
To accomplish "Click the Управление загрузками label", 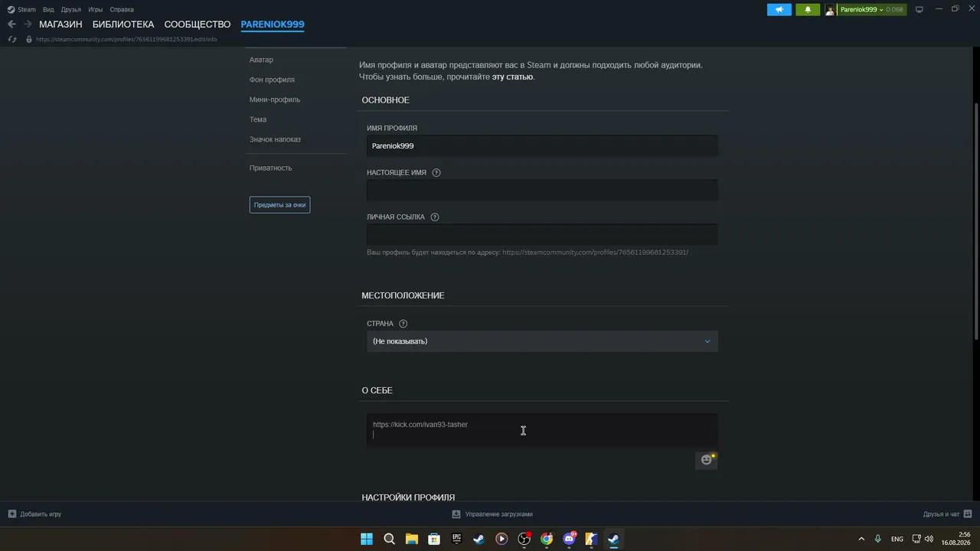I will 498,514.
